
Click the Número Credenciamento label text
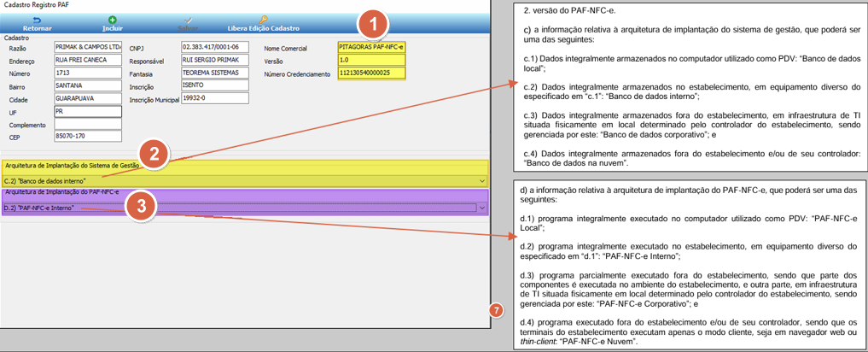(297, 73)
